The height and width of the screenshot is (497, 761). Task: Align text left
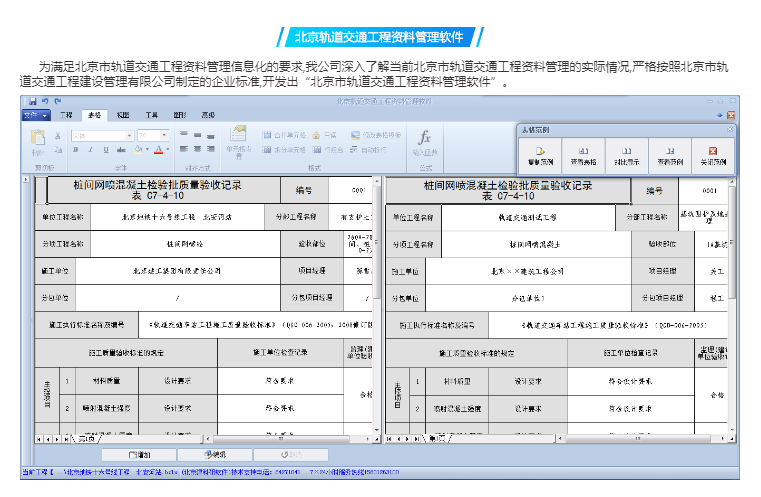tap(184, 149)
